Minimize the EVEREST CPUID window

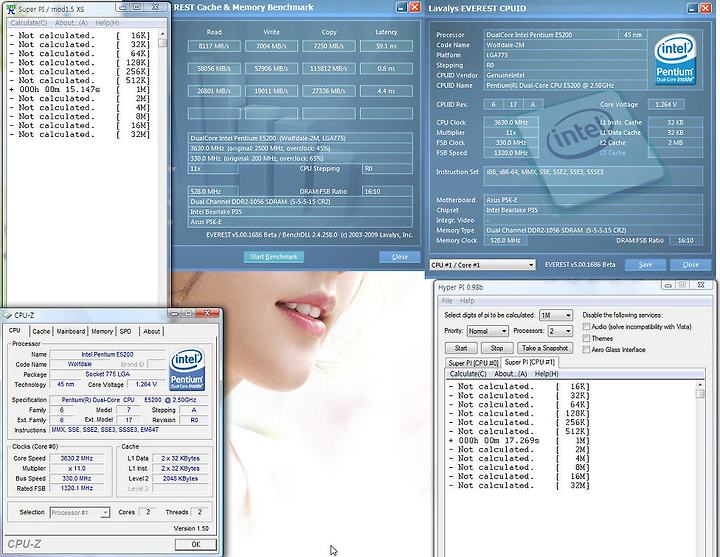[692, 8]
